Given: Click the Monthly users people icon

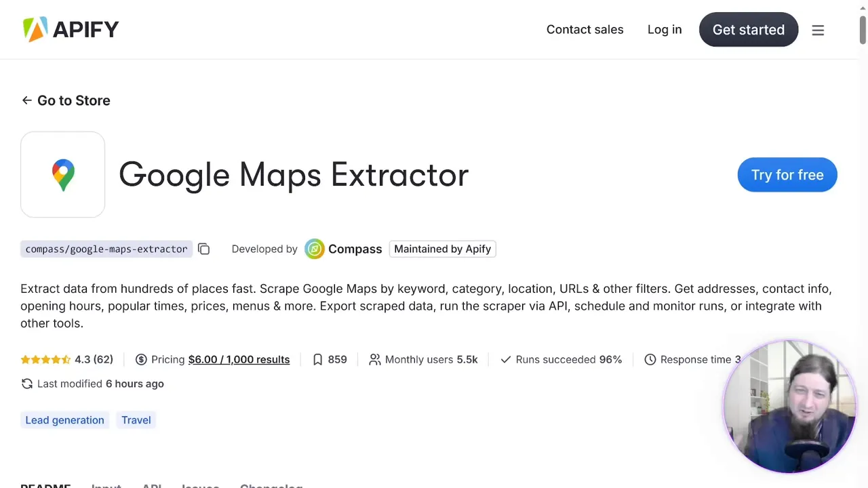Looking at the screenshot, I should [x=374, y=359].
